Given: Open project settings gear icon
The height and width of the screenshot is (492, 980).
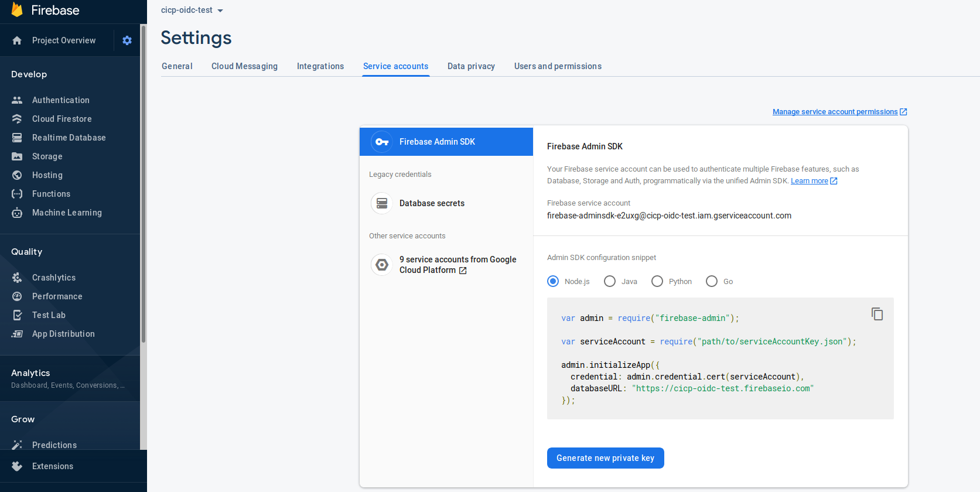Looking at the screenshot, I should coord(127,40).
